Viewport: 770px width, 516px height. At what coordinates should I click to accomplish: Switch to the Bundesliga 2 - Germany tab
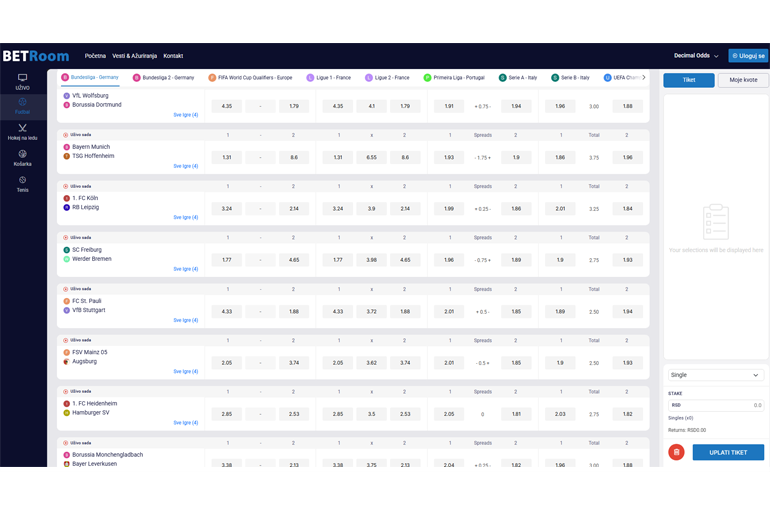pyautogui.click(x=163, y=77)
